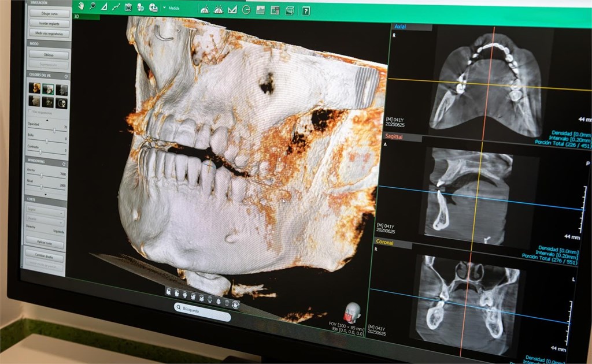Click the Búsqueda search field
Viewport: 592px width, 364px height.
coord(203,311)
